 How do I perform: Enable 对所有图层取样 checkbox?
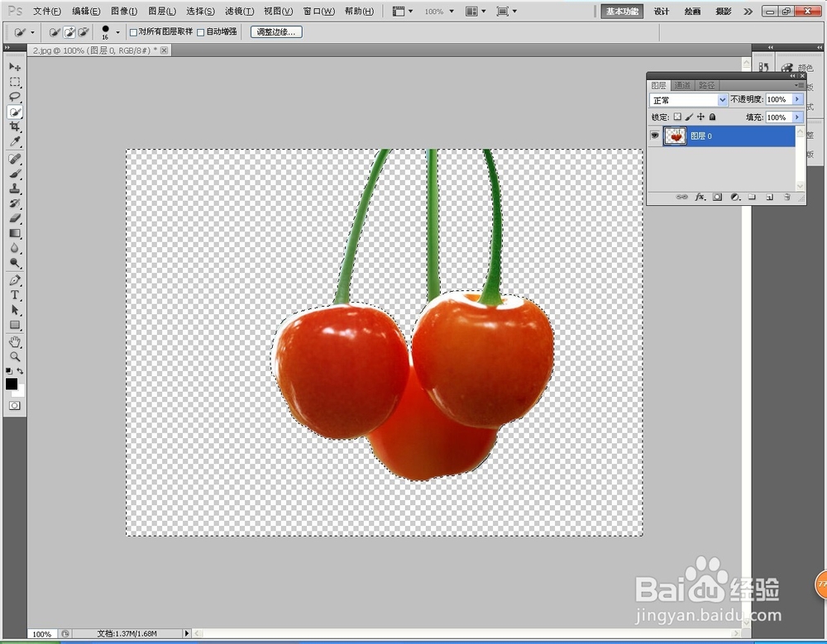[x=133, y=32]
